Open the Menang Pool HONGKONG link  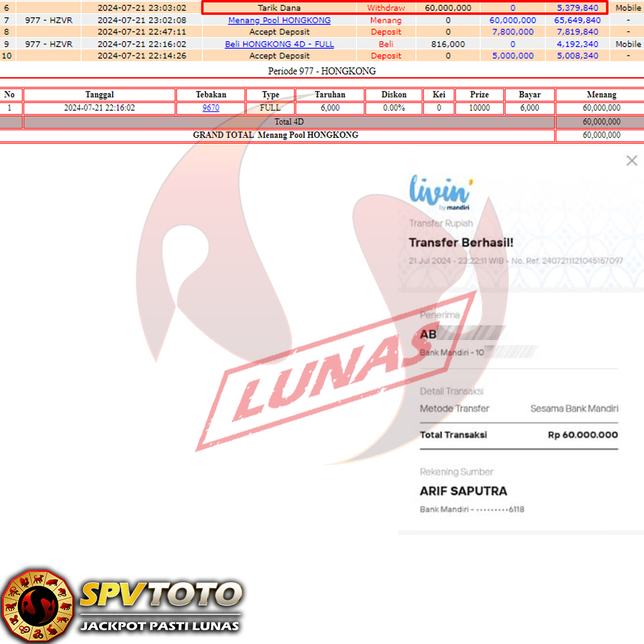click(279, 20)
